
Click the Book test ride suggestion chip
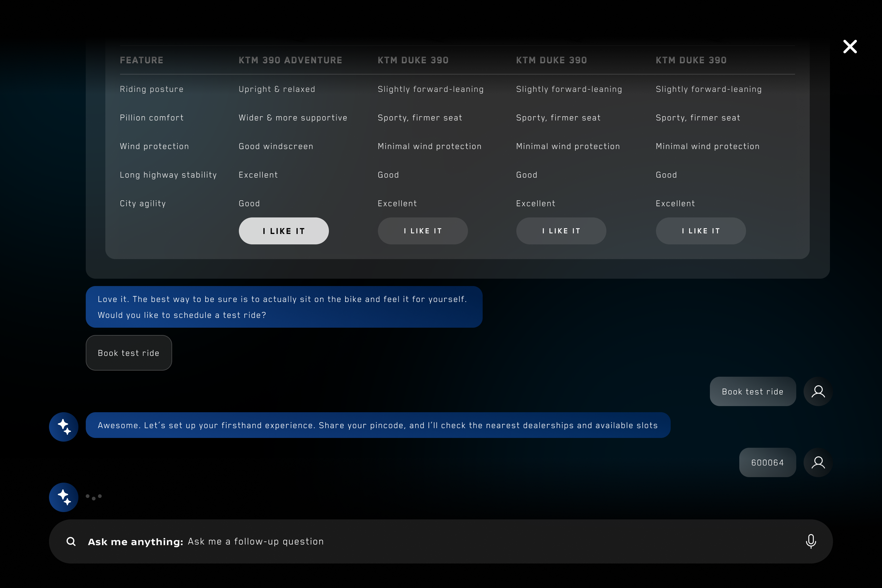coord(129,353)
